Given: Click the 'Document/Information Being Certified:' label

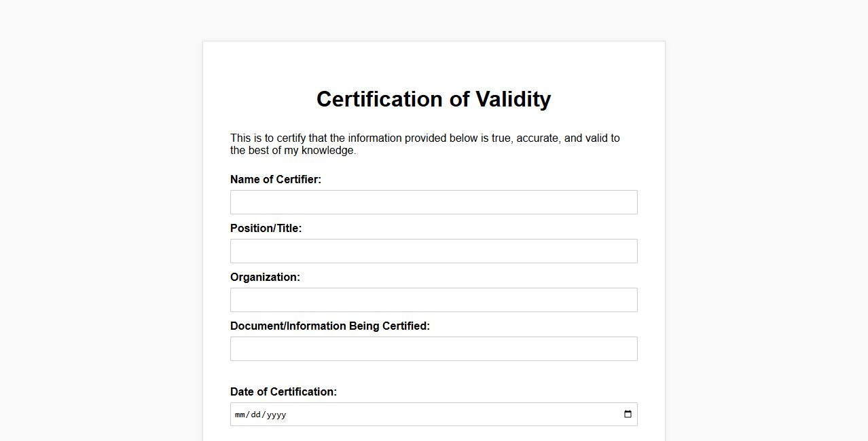Looking at the screenshot, I should [x=329, y=326].
